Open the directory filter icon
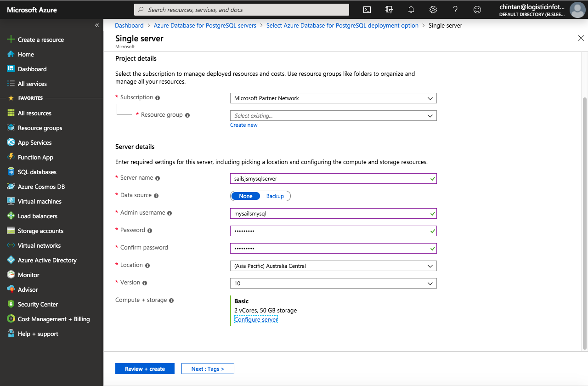Image resolution: width=588 pixels, height=386 pixels. pos(389,10)
